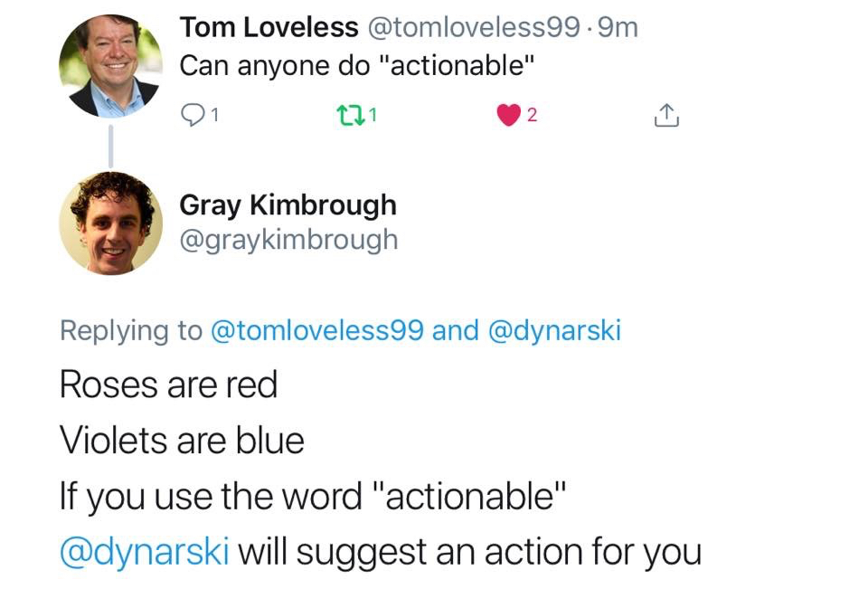Open Tom Loveless's profile picture

click(x=110, y=66)
